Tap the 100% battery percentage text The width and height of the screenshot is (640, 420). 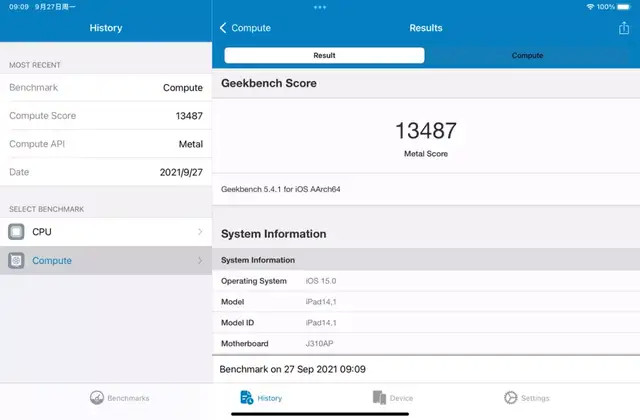pos(605,7)
